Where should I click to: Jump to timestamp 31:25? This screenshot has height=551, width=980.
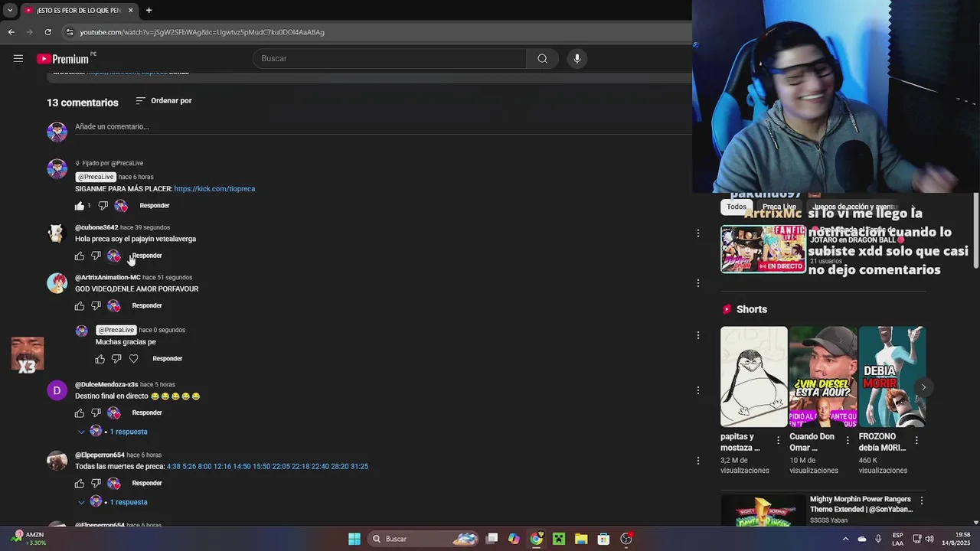359,467
